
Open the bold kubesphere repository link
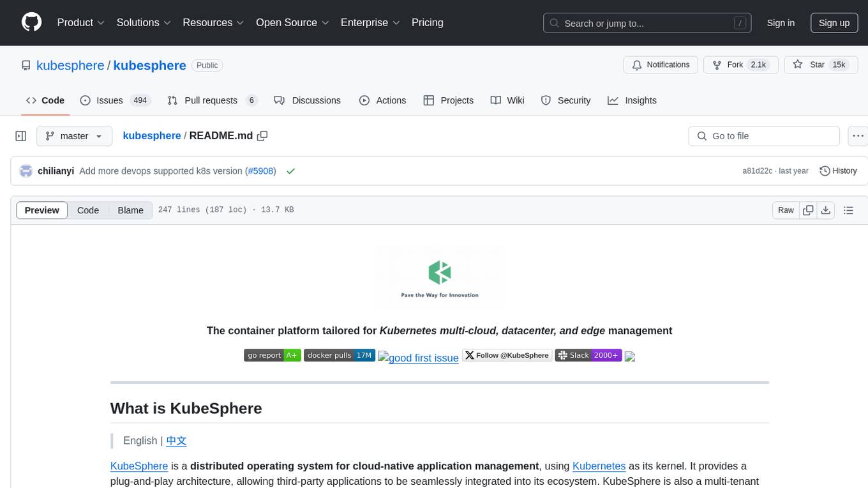click(x=150, y=65)
